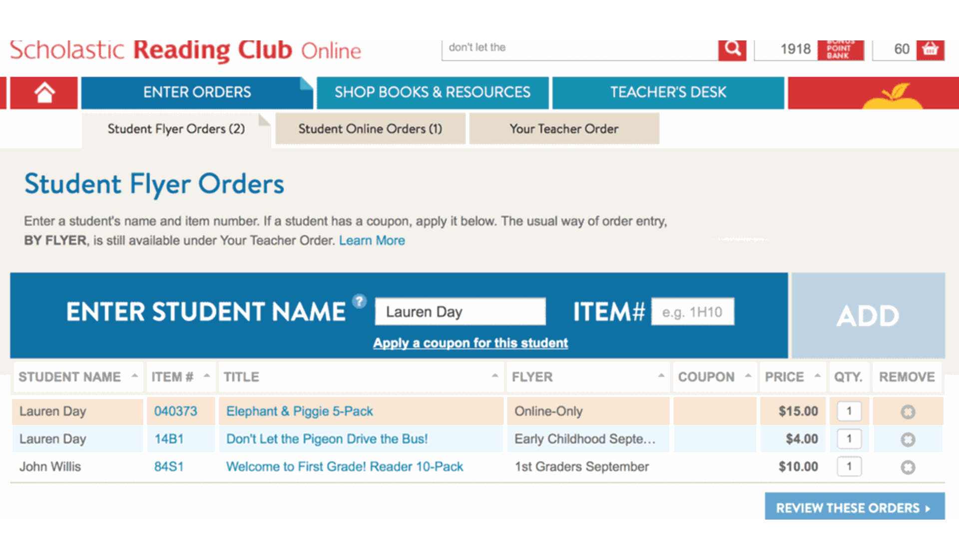This screenshot has height=560, width=959.
Task: Sort by Price column arrow
Action: point(817,376)
